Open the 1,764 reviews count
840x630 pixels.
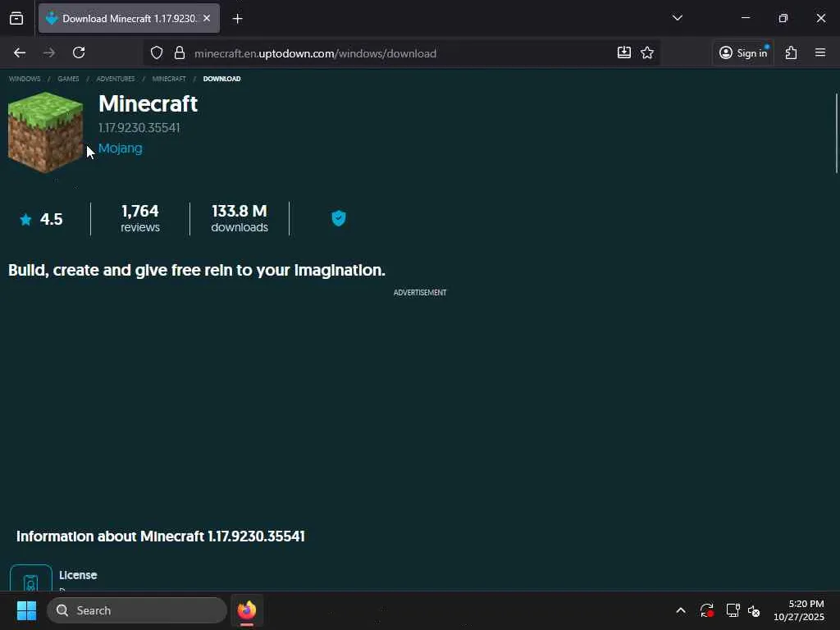tap(139, 218)
